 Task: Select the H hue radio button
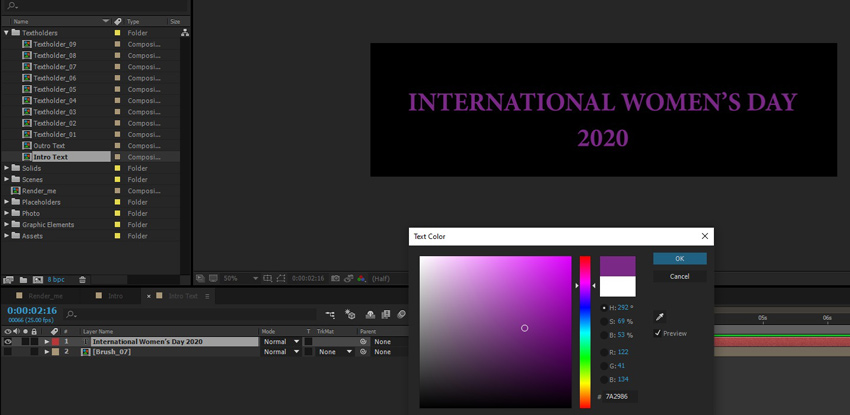click(x=604, y=308)
